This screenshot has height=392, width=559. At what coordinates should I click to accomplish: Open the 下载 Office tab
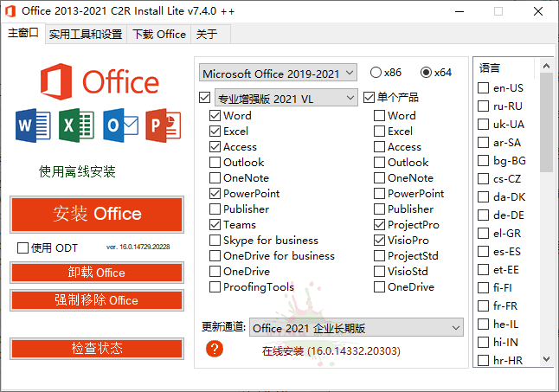coord(159,35)
